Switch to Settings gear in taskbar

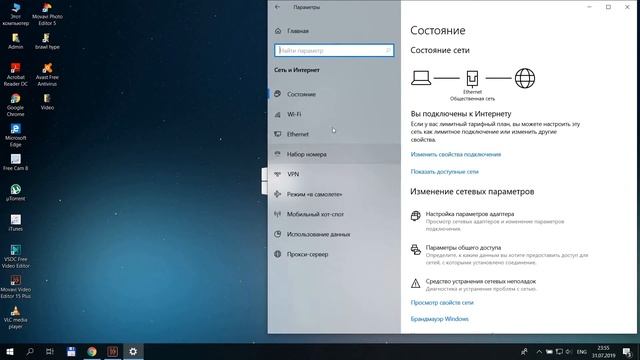(133, 351)
